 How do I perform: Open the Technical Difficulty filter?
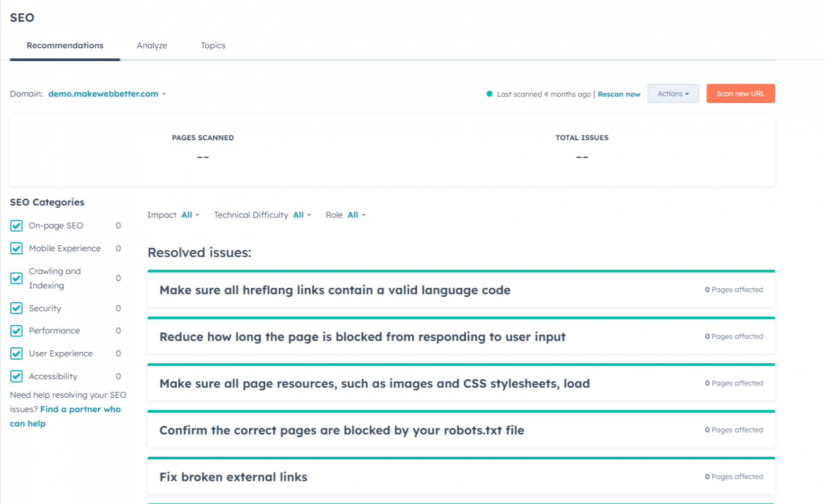coord(301,215)
